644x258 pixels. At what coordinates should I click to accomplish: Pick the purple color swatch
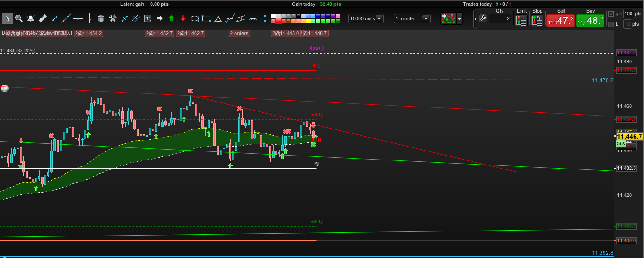[x=333, y=16]
